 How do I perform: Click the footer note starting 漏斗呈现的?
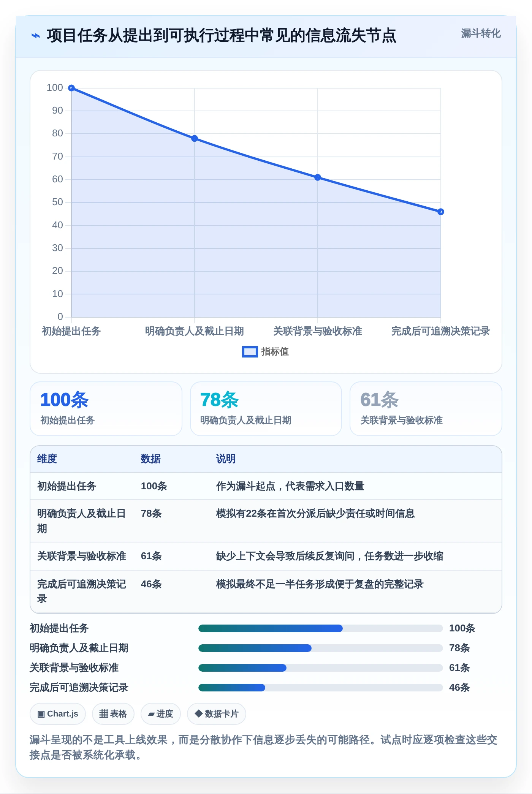(x=264, y=747)
